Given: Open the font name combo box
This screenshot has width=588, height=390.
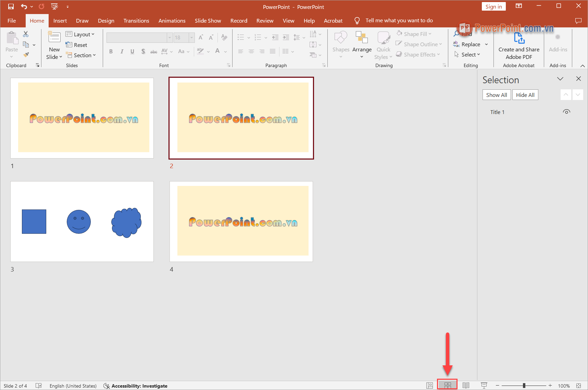Looking at the screenshot, I should pos(139,37).
